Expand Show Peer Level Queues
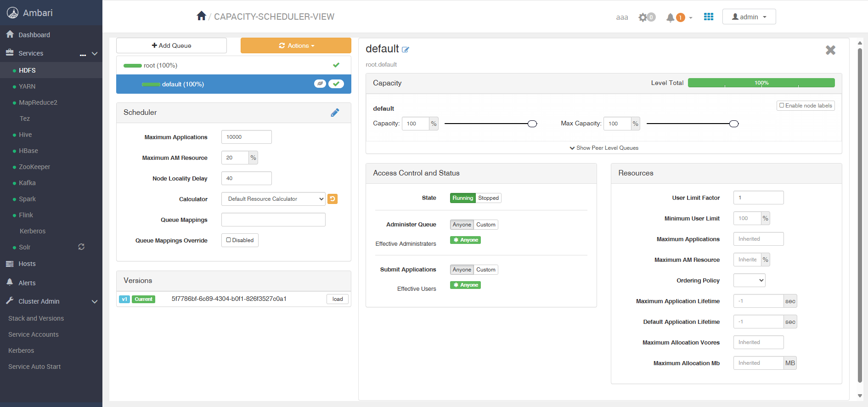The height and width of the screenshot is (407, 868). pyautogui.click(x=604, y=148)
